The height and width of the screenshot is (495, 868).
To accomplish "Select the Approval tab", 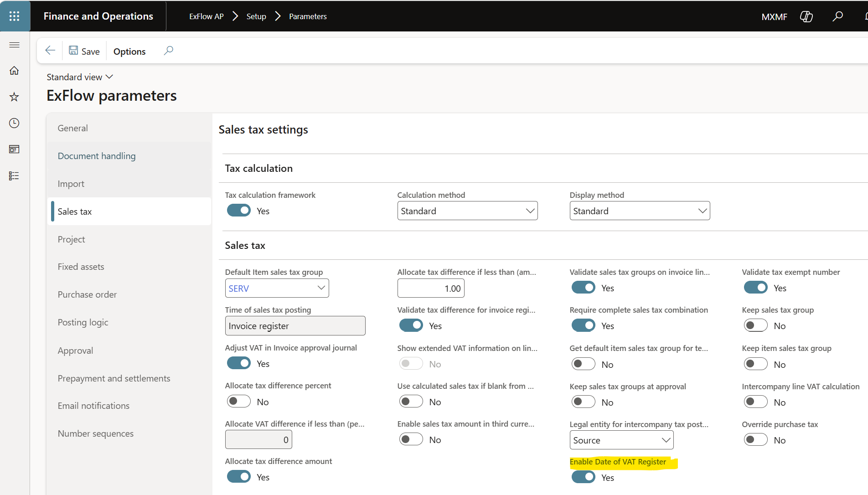I will (x=129, y=351).
